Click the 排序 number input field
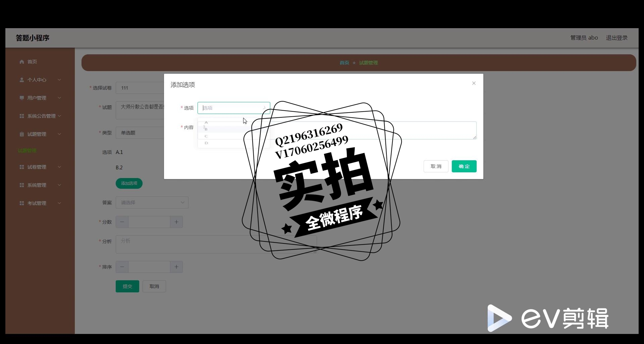This screenshot has width=644, height=344. point(149,267)
